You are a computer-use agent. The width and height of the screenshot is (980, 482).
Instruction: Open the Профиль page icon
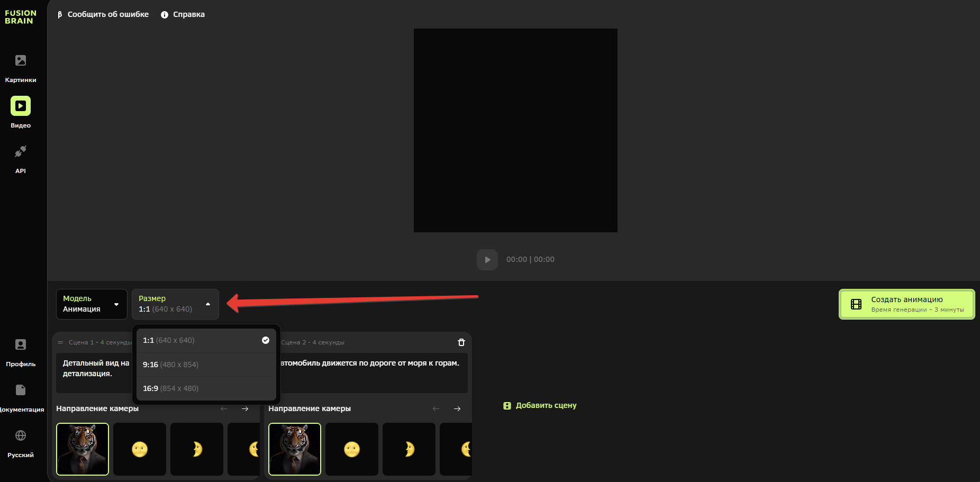[21, 345]
